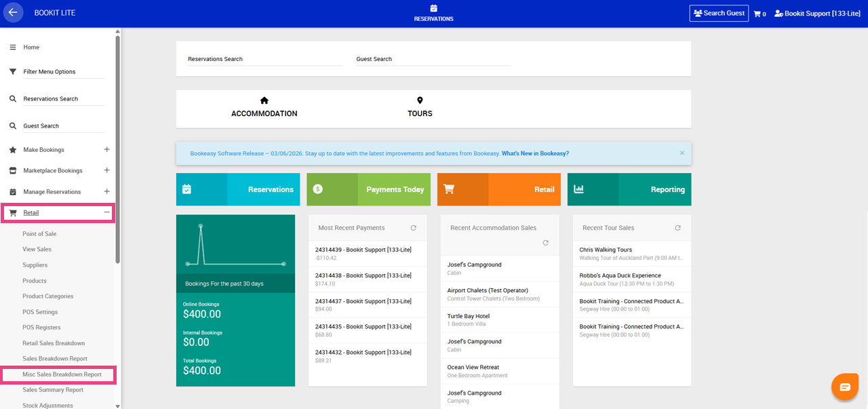Click magnifier icon beside sidebar Guest Search
The height and width of the screenshot is (409, 868).
pyautogui.click(x=13, y=125)
